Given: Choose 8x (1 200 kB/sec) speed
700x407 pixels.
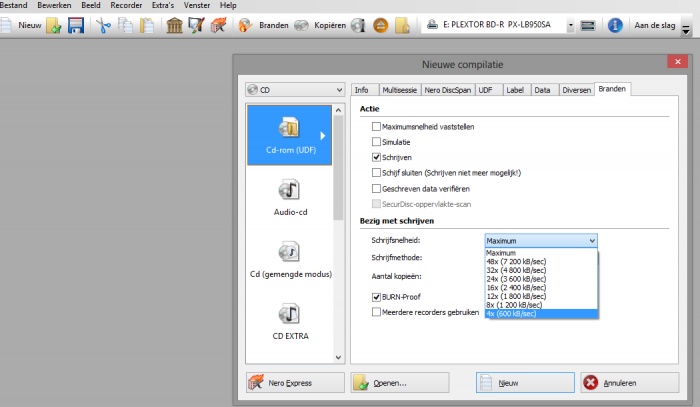Looking at the screenshot, I should [x=541, y=305].
